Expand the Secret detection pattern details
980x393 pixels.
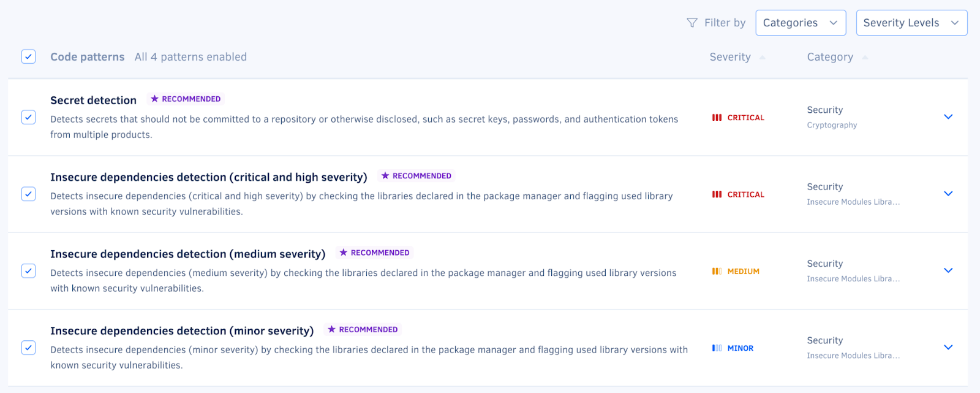[x=948, y=117]
